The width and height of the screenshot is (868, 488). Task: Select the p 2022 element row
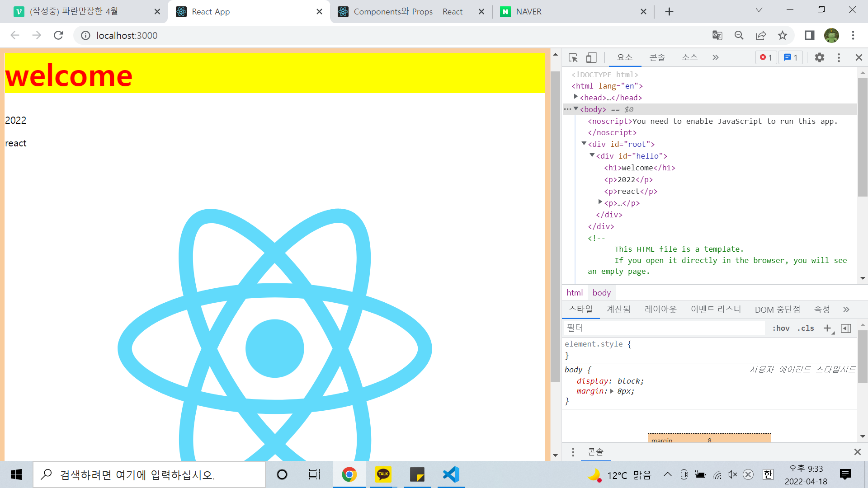tap(628, 179)
